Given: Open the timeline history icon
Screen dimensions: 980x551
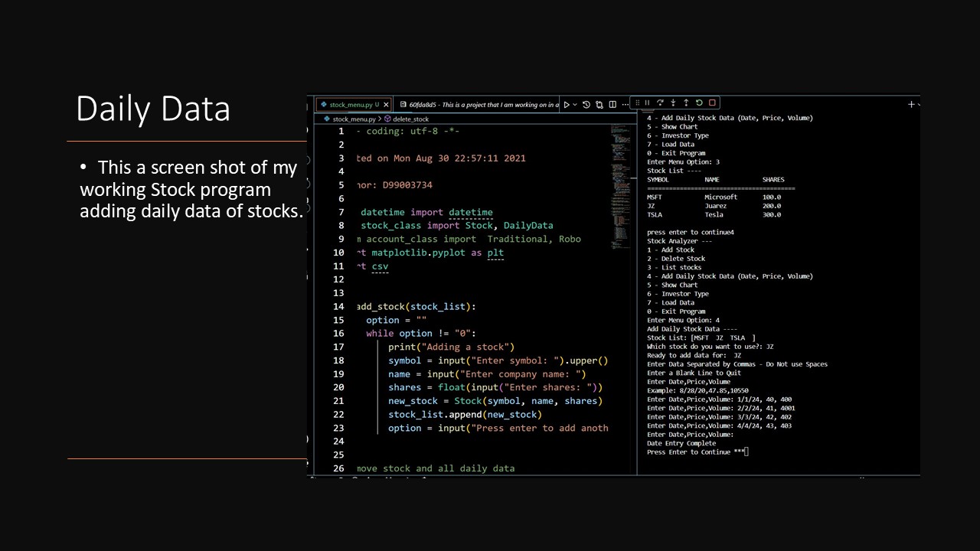Looking at the screenshot, I should pyautogui.click(x=586, y=105).
